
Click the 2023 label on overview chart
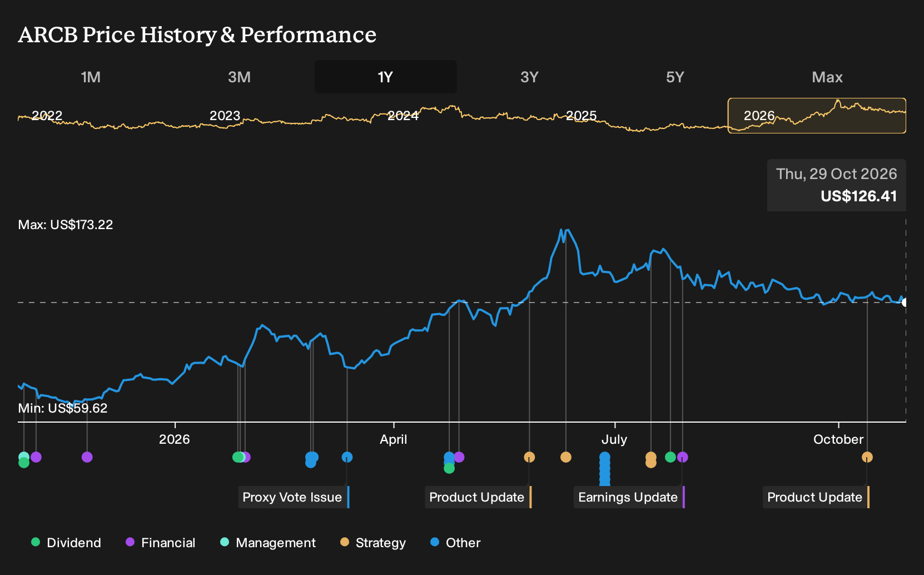point(225,116)
